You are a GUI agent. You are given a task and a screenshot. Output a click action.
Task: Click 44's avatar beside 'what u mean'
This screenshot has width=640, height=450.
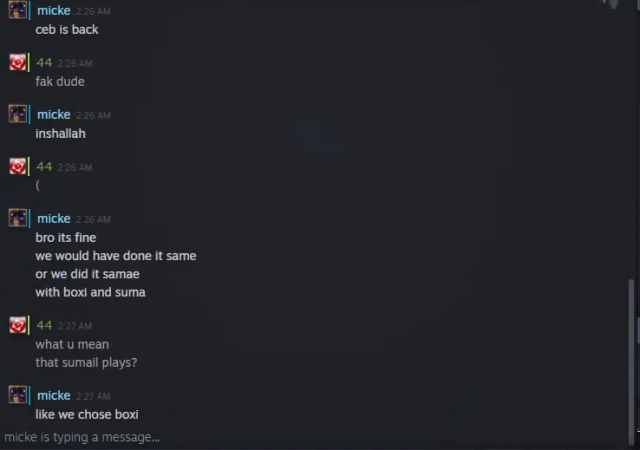pyautogui.click(x=18, y=325)
